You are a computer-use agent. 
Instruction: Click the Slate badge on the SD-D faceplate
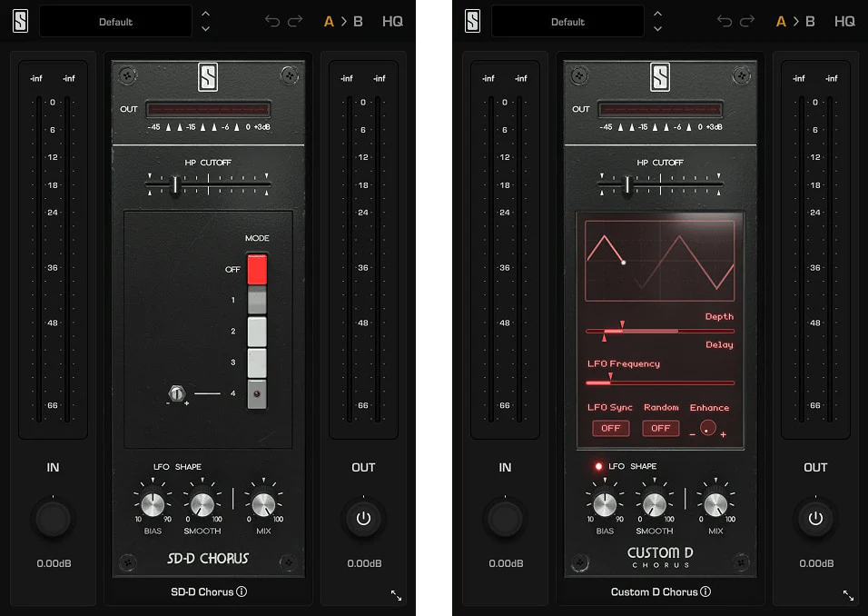(208, 77)
